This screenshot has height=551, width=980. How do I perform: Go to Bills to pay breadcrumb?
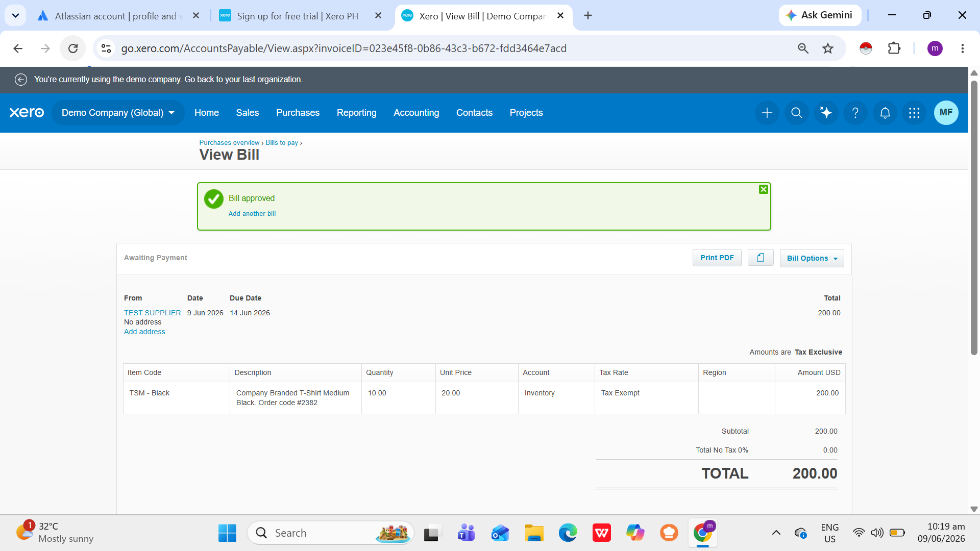click(282, 143)
